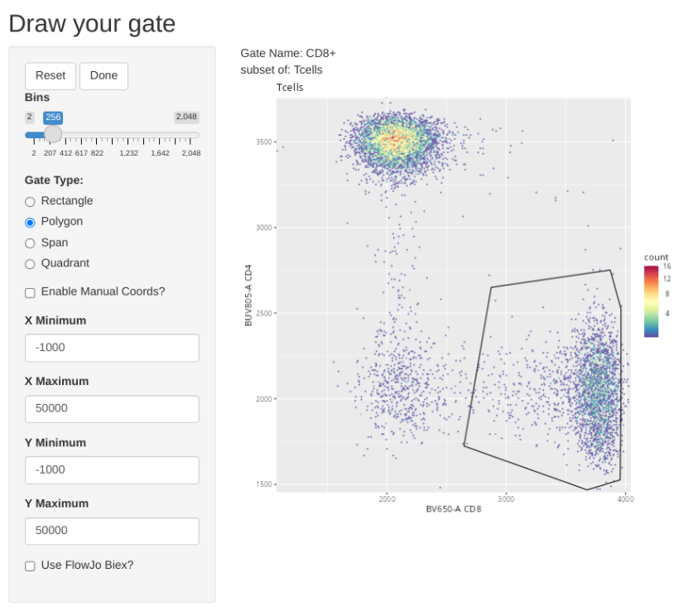This screenshot has height=616, width=679.
Task: Click the Reset button
Action: (51, 75)
